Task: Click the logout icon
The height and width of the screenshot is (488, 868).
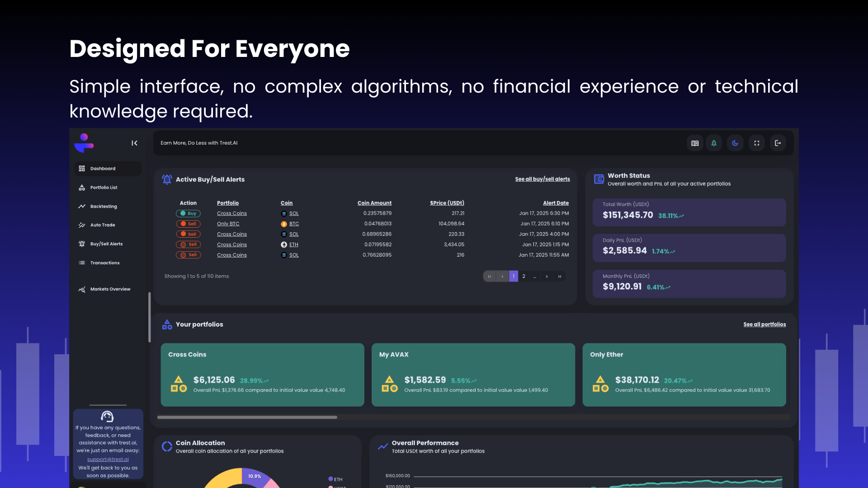Action: point(778,143)
